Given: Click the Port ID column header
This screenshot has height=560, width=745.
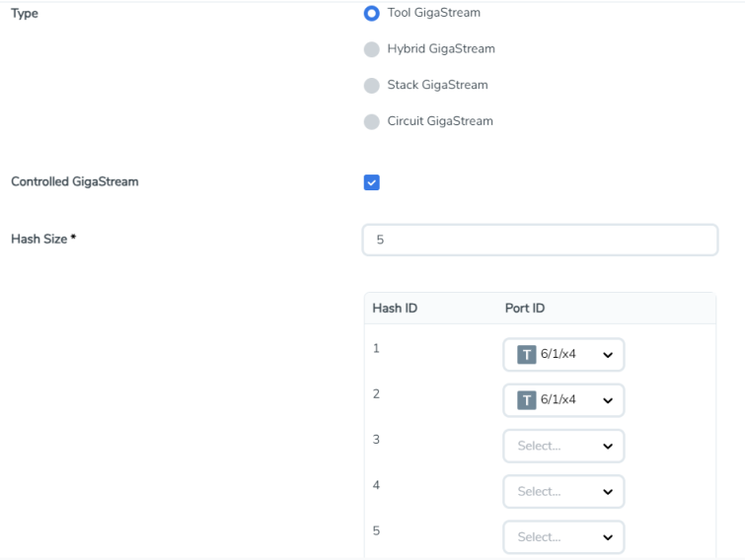Looking at the screenshot, I should [x=525, y=309].
